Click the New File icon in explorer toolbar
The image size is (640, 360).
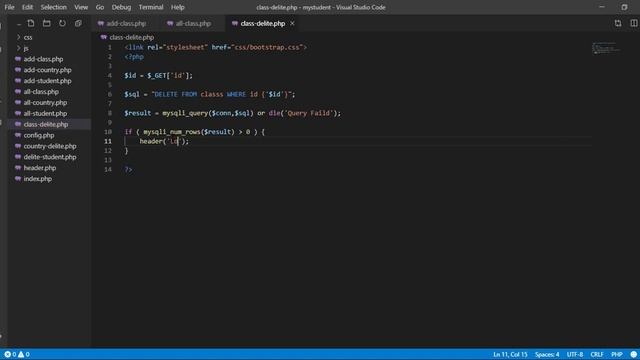[31, 23]
